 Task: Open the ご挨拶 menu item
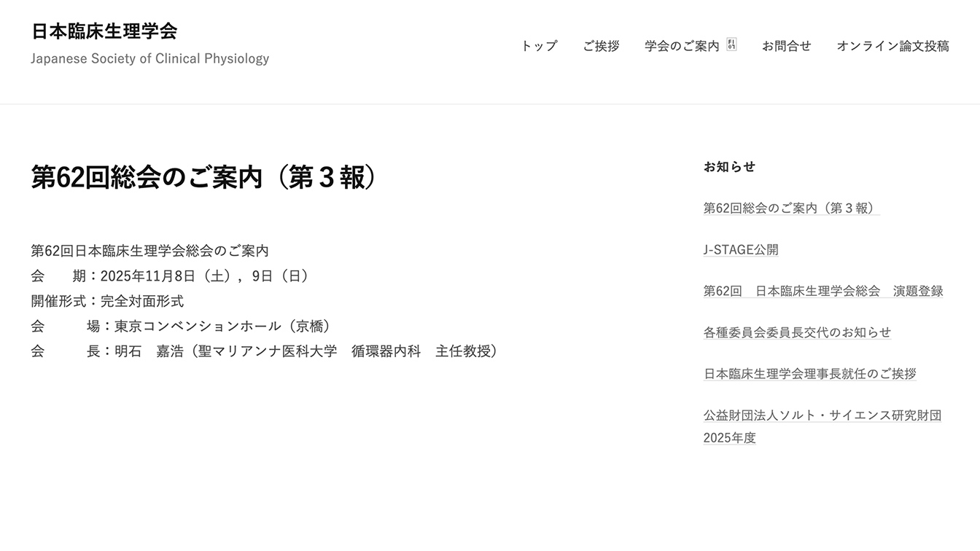tap(601, 46)
